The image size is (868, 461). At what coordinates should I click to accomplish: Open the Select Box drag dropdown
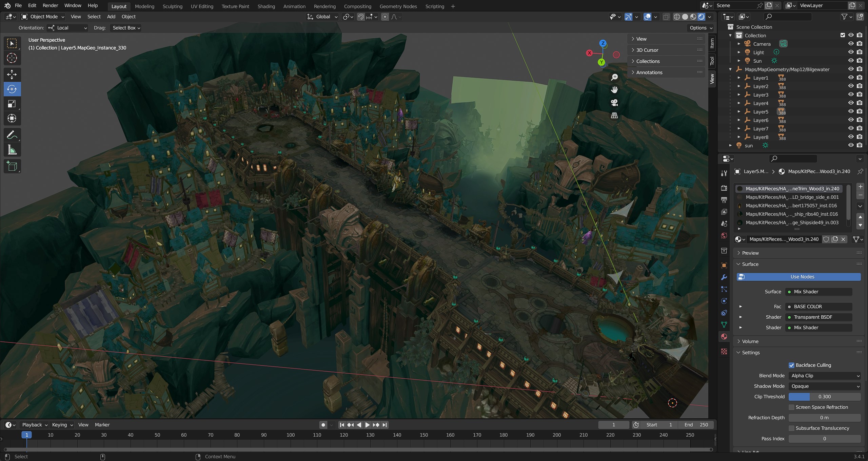126,28
